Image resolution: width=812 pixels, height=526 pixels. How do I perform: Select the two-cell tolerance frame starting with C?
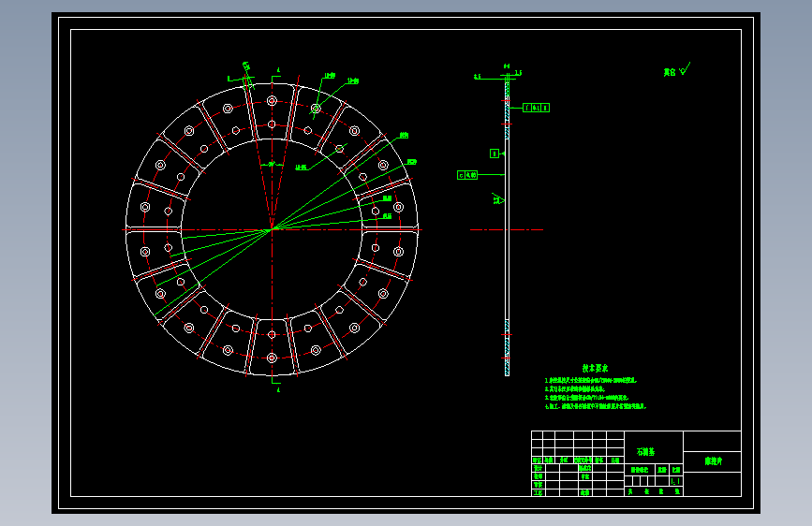(x=467, y=176)
